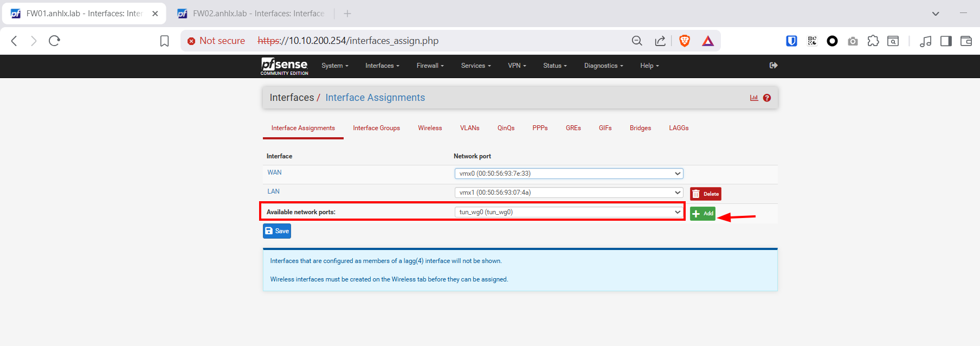Bookmark this page with bookmark icon

point(164,41)
